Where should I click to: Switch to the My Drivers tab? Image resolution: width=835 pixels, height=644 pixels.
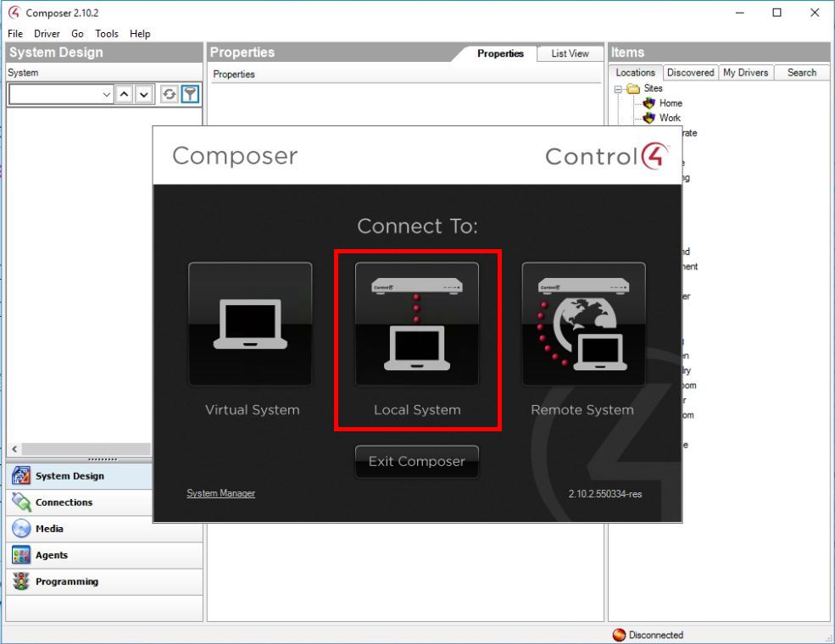[x=745, y=72]
